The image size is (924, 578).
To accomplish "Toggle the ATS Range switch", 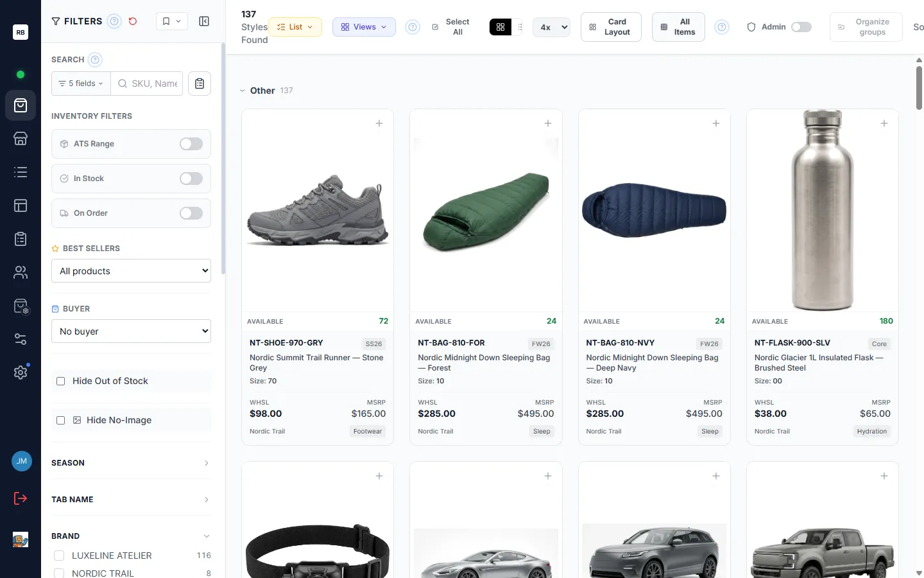I will click(x=191, y=144).
